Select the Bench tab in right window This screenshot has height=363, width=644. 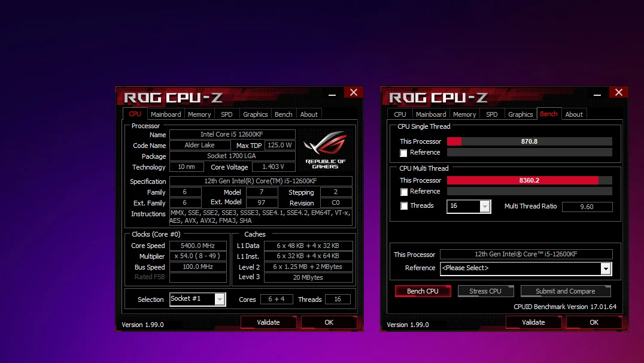(x=549, y=114)
